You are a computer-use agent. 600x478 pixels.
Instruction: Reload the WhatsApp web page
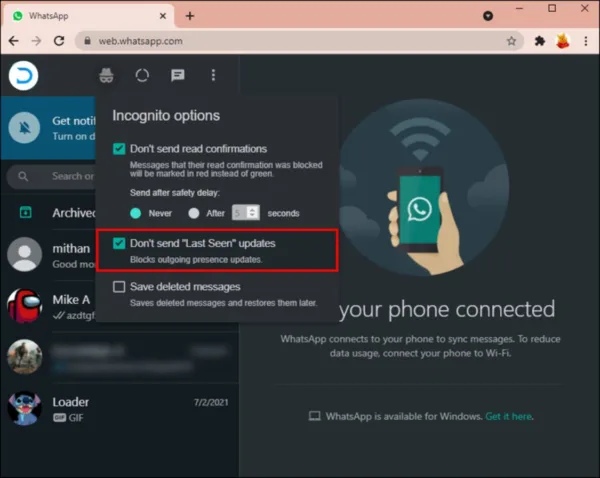pyautogui.click(x=59, y=41)
